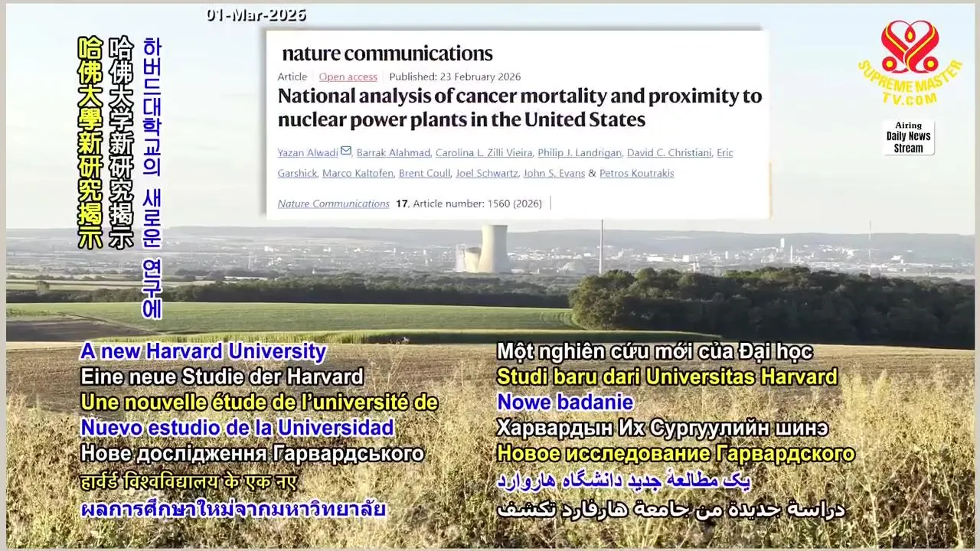This screenshot has width=980, height=551.
Task: Click author link Philip J. Landrigan
Action: pyautogui.click(x=580, y=152)
